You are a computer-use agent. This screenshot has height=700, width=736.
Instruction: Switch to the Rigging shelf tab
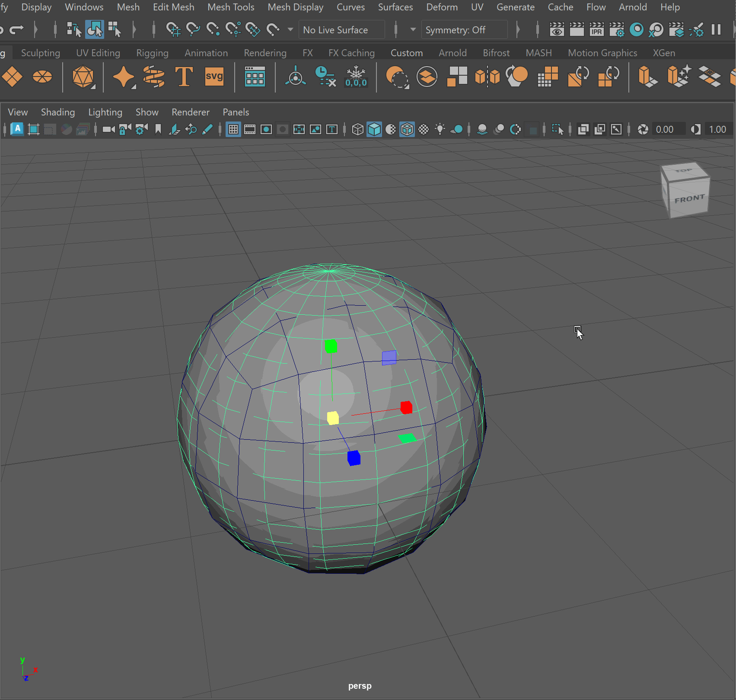[x=152, y=53]
